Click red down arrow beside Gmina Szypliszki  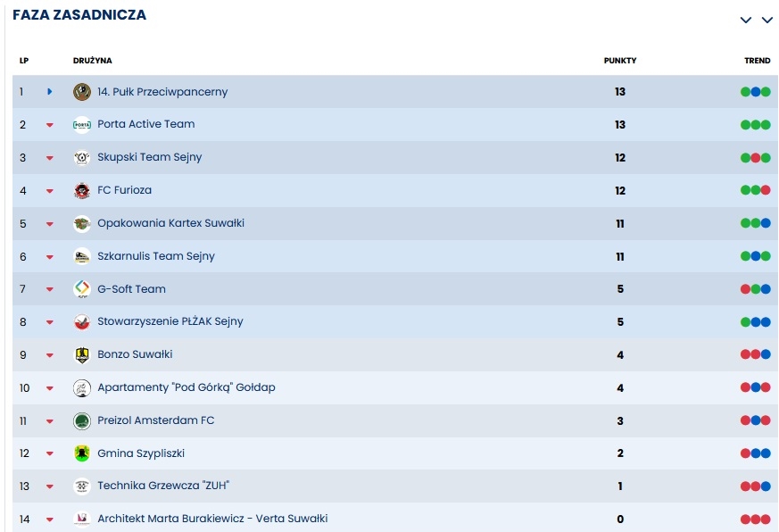click(x=50, y=453)
